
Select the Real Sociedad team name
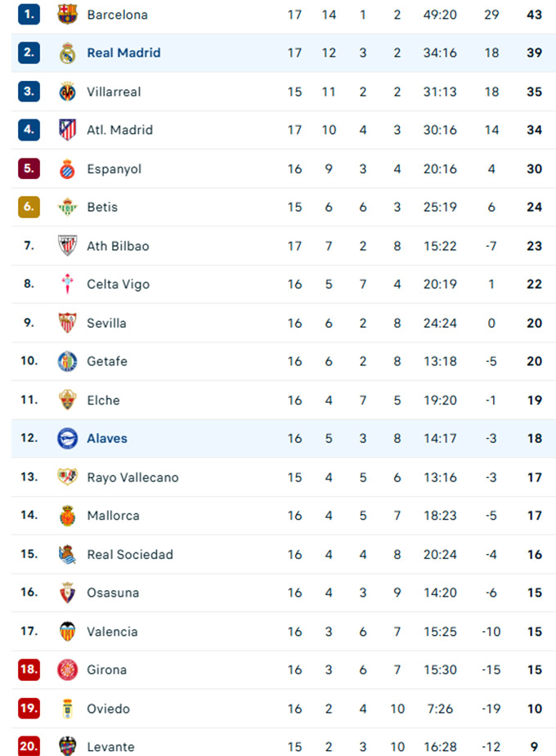pos(130,554)
